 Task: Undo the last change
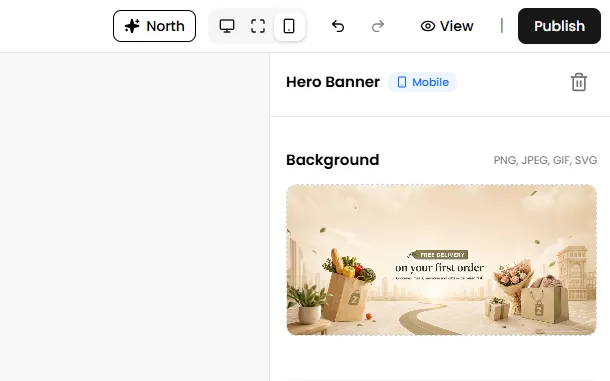click(x=338, y=26)
